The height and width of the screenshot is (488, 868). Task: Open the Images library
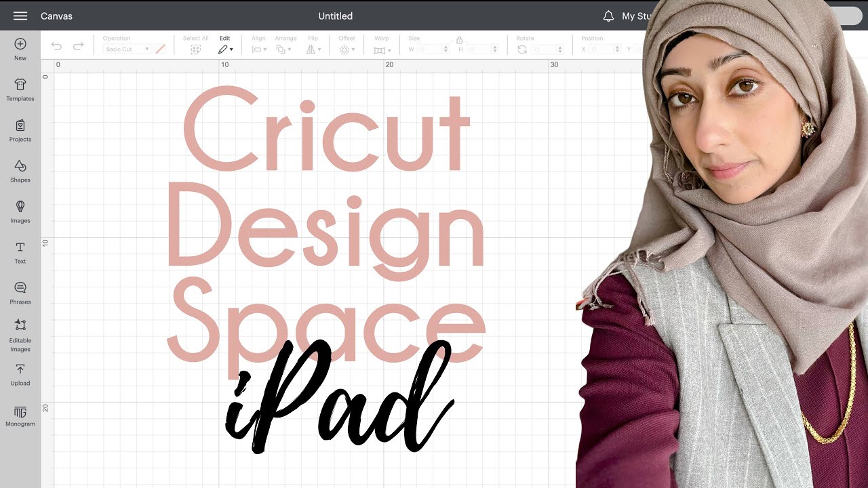[20, 211]
